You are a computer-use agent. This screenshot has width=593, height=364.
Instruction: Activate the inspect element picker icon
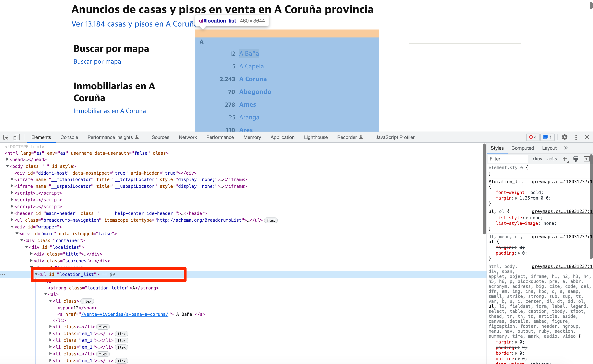pyautogui.click(x=6, y=137)
